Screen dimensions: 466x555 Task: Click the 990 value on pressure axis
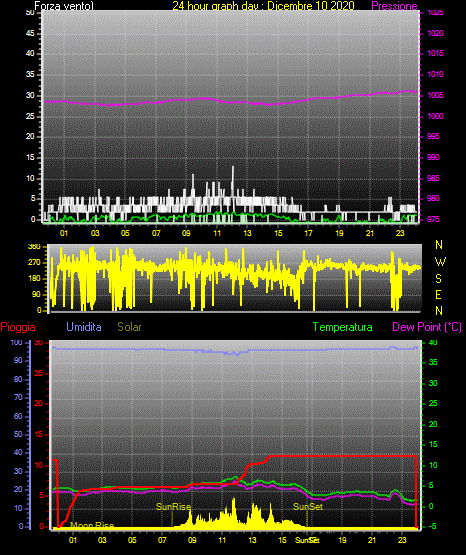(x=433, y=157)
